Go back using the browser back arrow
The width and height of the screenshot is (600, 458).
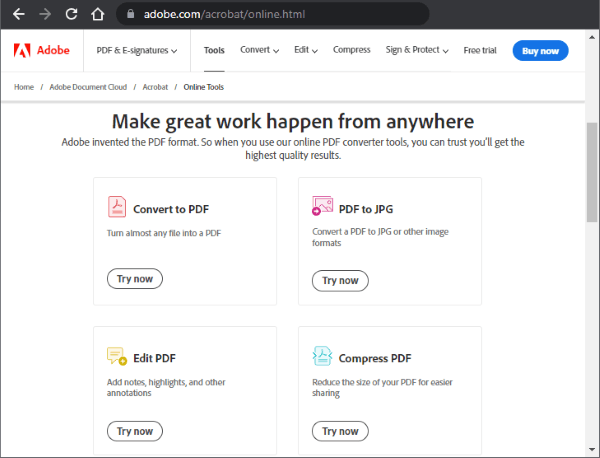tap(18, 14)
